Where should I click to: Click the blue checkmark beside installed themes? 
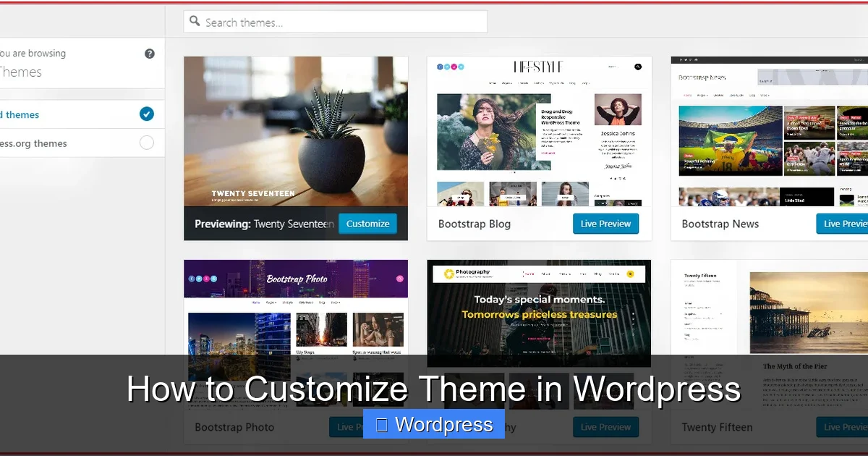pos(147,114)
